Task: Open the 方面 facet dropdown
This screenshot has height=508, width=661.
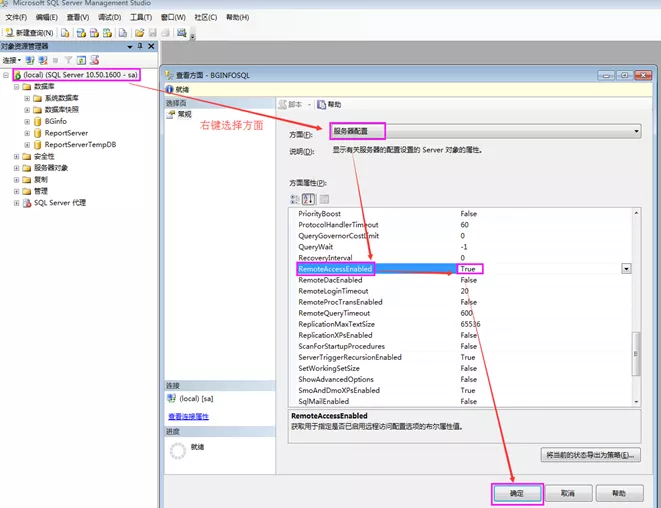Action: (x=635, y=131)
